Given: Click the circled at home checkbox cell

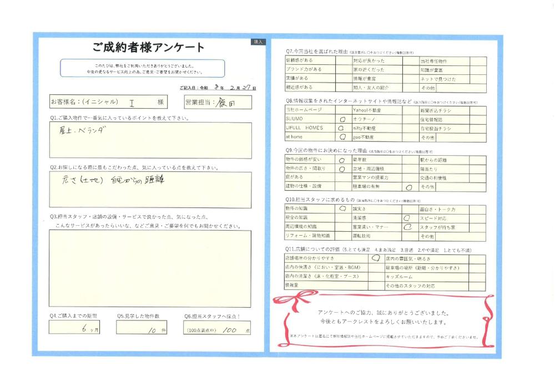Looking at the screenshot, I should [x=342, y=137].
